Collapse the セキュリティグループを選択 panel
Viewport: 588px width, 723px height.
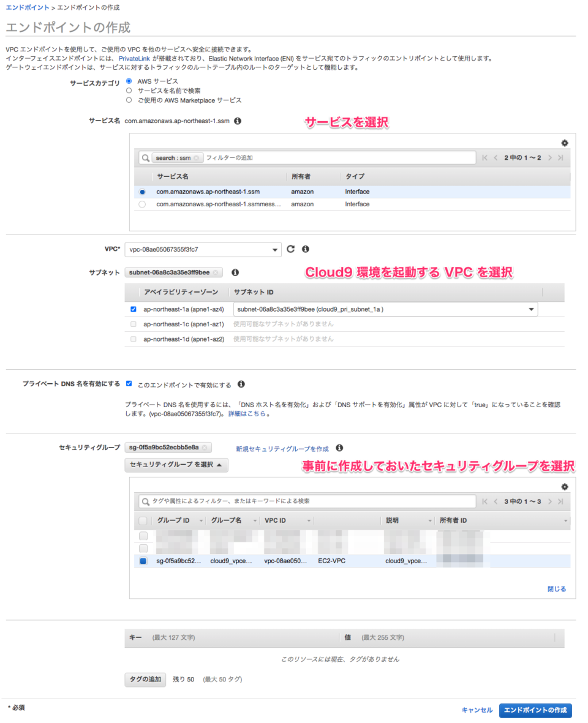click(177, 465)
